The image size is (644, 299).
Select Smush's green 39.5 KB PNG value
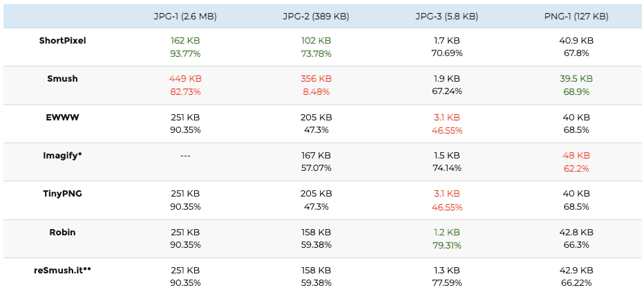click(x=576, y=78)
